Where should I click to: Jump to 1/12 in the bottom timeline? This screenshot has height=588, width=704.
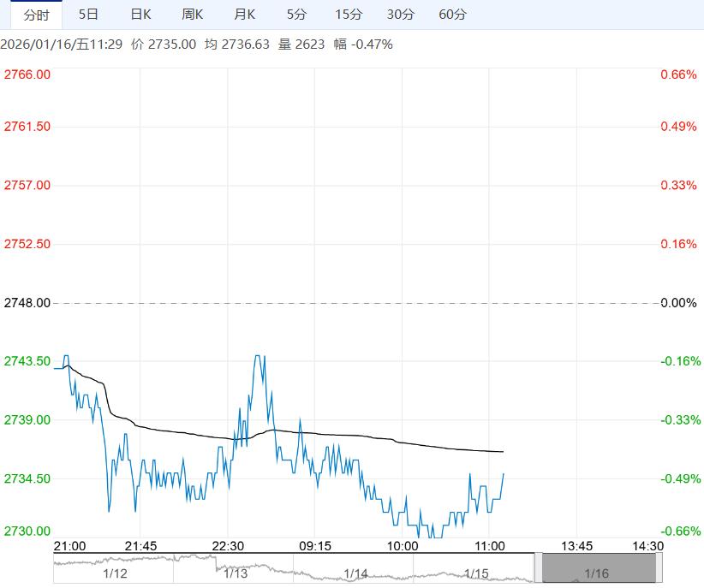[115, 573]
